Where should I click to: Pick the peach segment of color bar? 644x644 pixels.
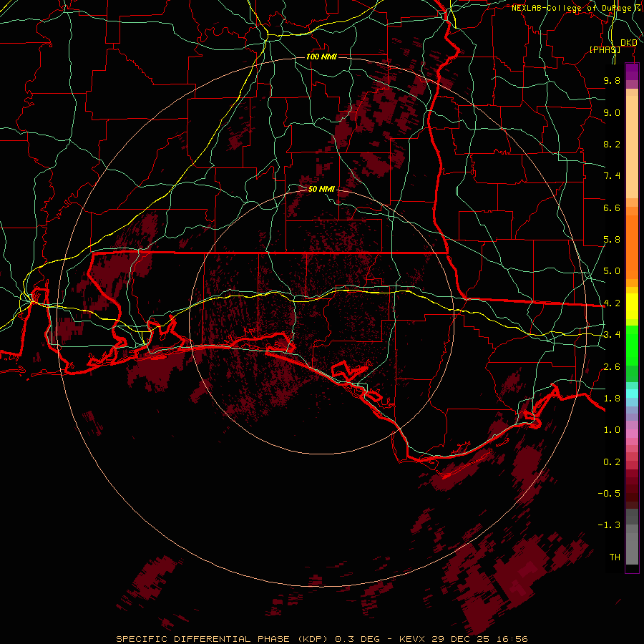coord(632,147)
